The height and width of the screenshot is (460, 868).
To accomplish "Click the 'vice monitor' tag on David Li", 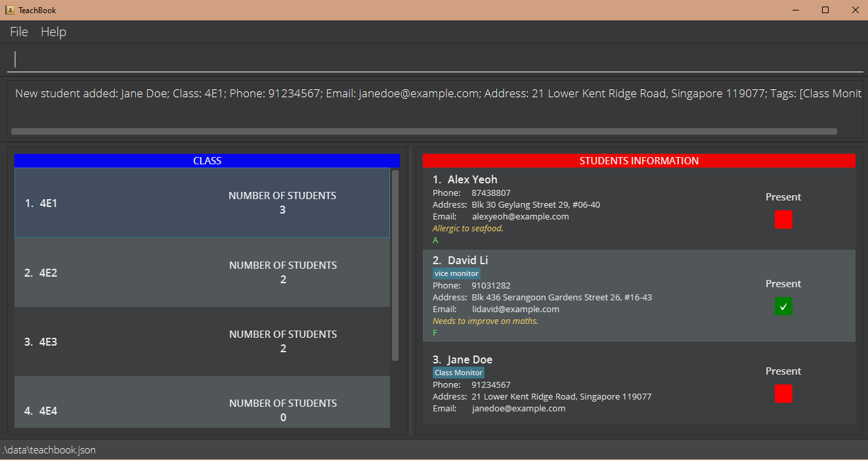I will [456, 273].
